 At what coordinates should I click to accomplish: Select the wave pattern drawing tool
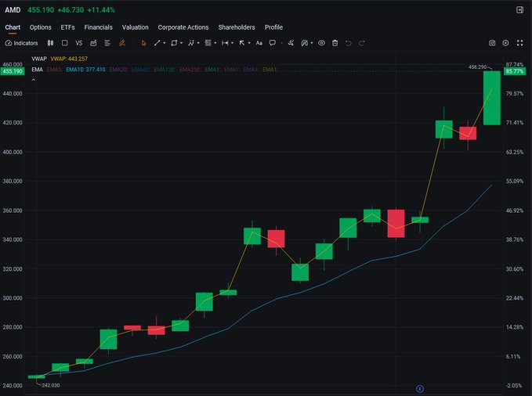coord(191,43)
